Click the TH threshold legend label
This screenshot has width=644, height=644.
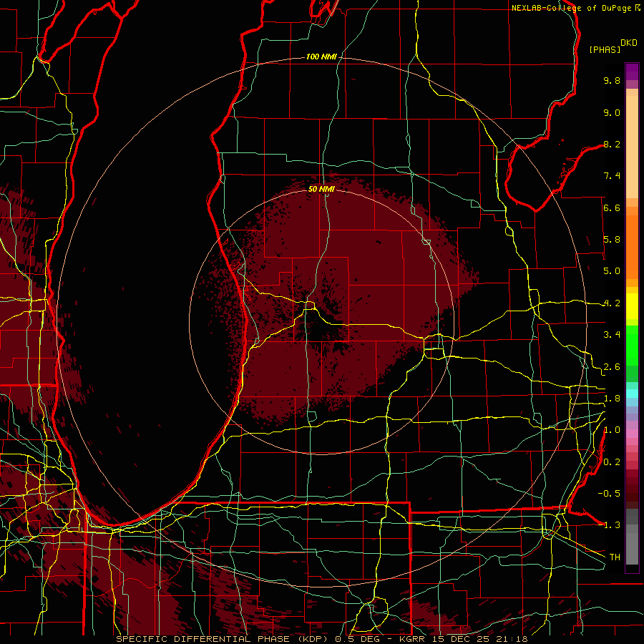(615, 557)
